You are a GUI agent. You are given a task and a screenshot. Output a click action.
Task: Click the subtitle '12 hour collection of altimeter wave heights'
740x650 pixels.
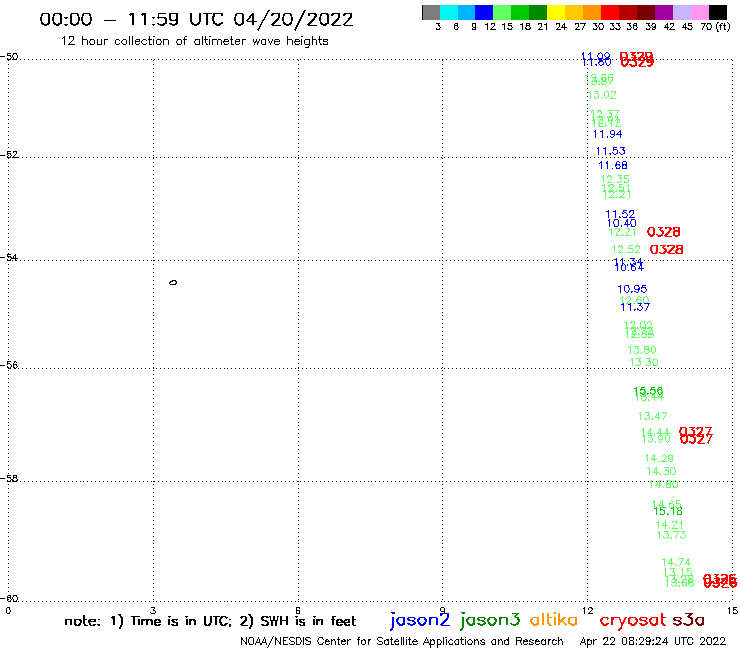point(194,41)
